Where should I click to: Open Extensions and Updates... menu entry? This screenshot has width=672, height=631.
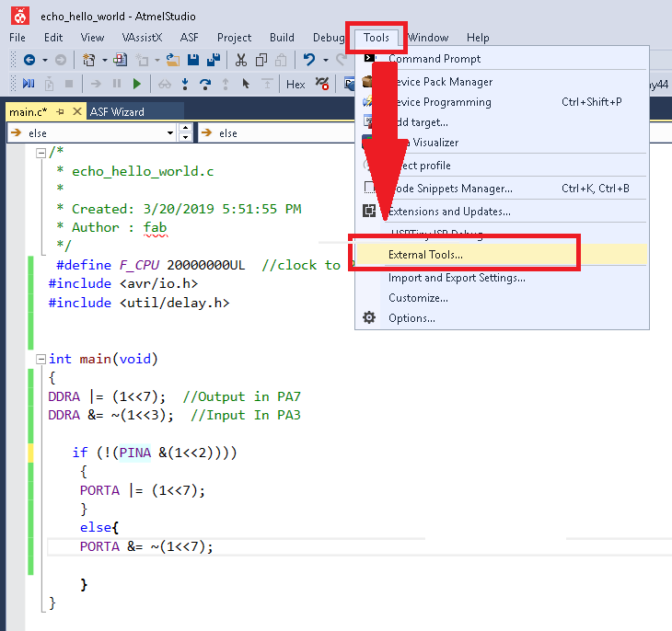click(x=502, y=212)
